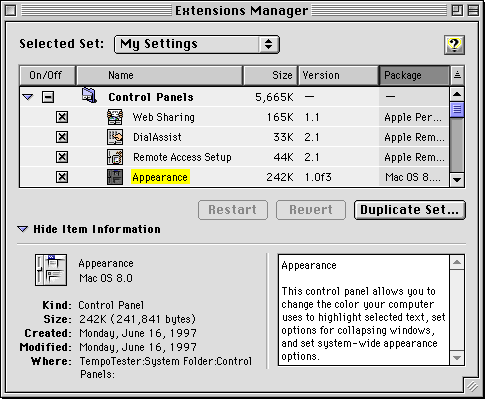The height and width of the screenshot is (399, 485).
Task: Click the DialAssist control panel icon
Action: 115,137
